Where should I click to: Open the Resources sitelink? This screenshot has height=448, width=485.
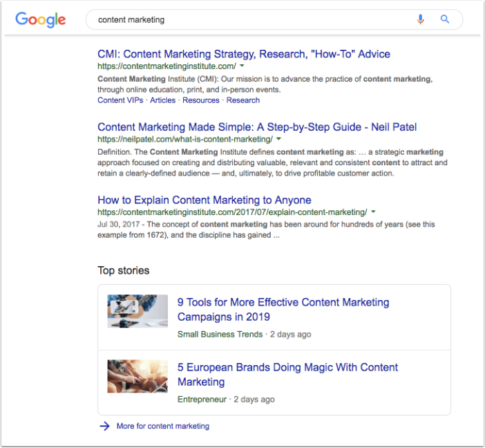(x=201, y=100)
